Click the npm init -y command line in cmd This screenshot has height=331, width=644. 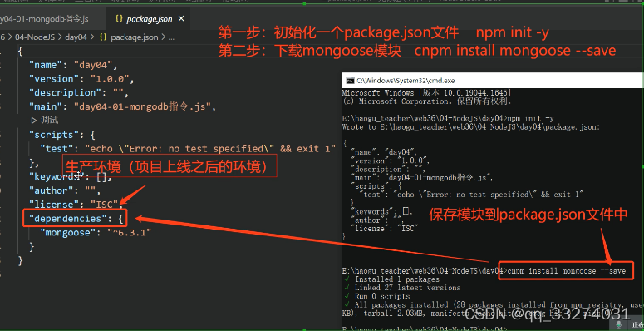coord(448,118)
